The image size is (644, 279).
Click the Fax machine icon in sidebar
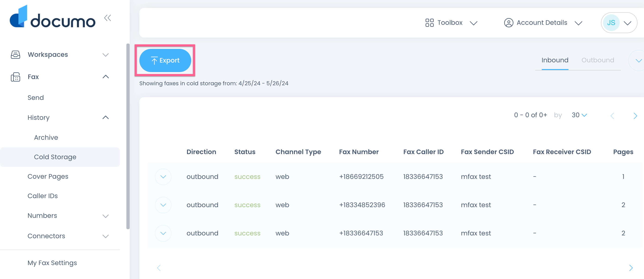click(x=16, y=77)
